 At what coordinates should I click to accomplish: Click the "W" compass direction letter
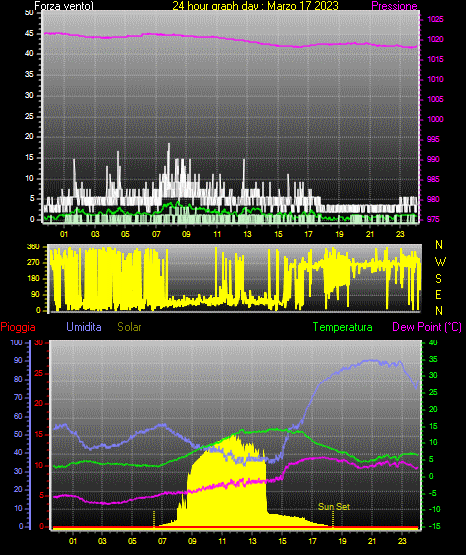pos(440,262)
